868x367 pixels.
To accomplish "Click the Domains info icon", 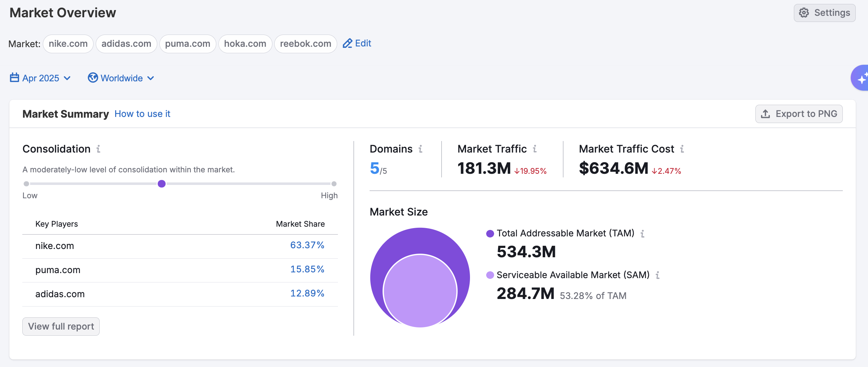I will tap(420, 149).
